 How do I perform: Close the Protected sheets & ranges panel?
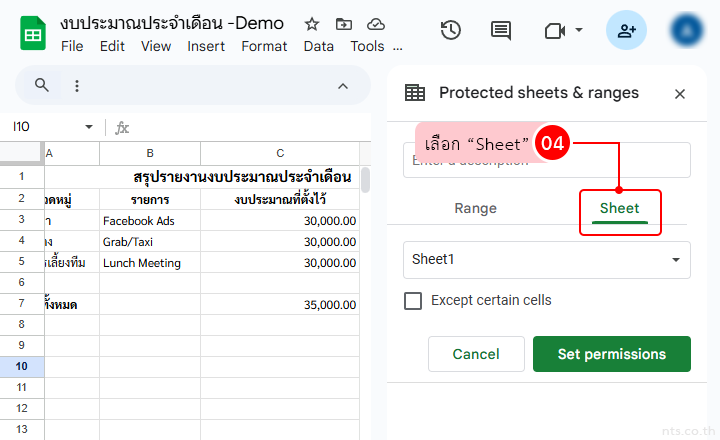pos(680,94)
